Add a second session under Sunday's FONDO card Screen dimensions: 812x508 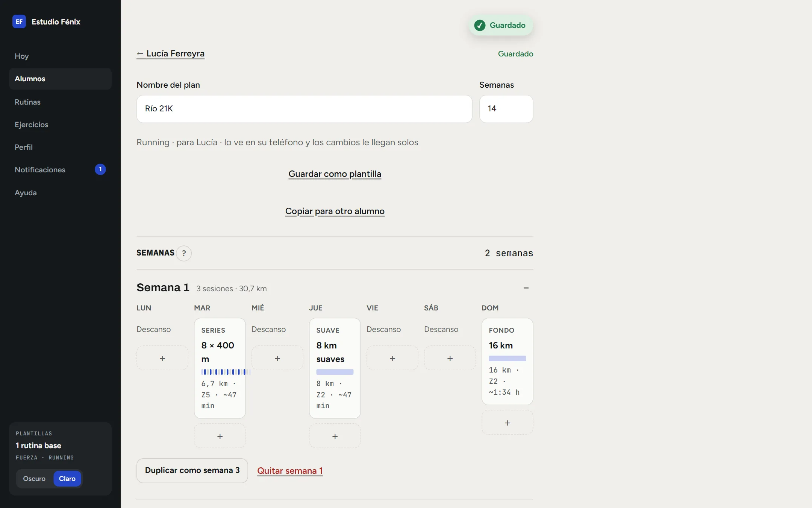[x=507, y=423]
